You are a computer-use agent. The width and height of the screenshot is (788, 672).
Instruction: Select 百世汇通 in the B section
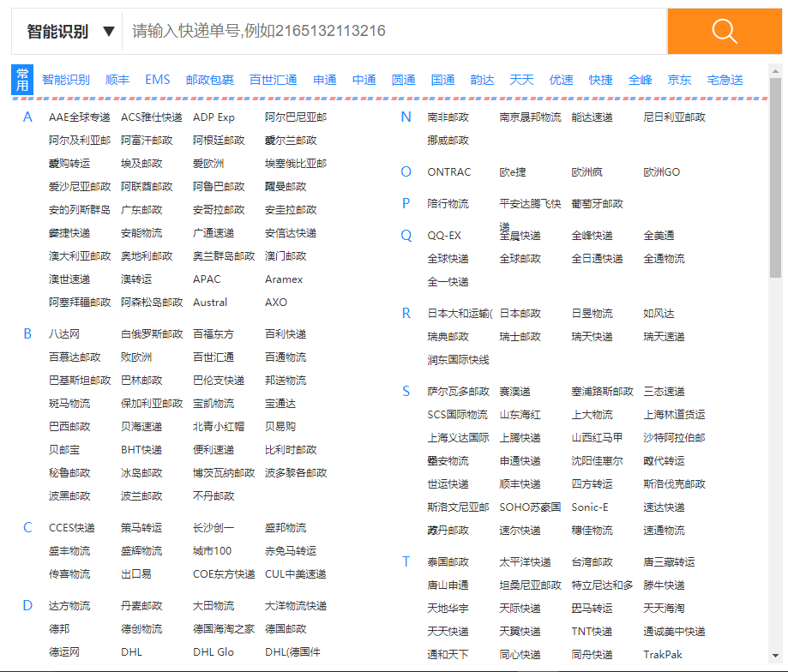(x=214, y=357)
